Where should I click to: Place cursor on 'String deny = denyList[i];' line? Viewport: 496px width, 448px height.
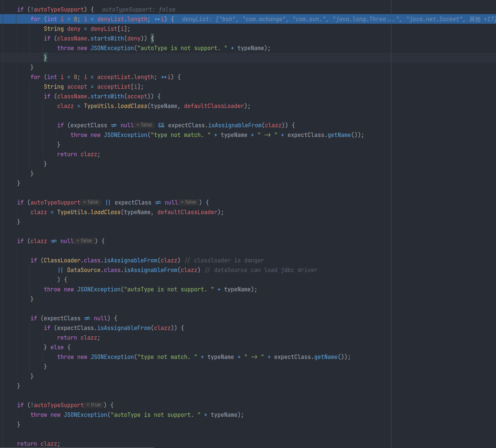pos(87,29)
